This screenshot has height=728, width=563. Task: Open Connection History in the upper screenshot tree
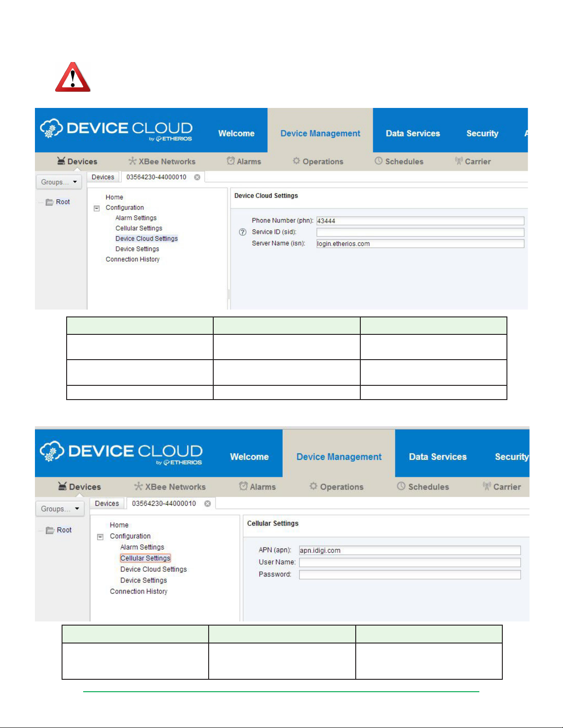point(133,260)
